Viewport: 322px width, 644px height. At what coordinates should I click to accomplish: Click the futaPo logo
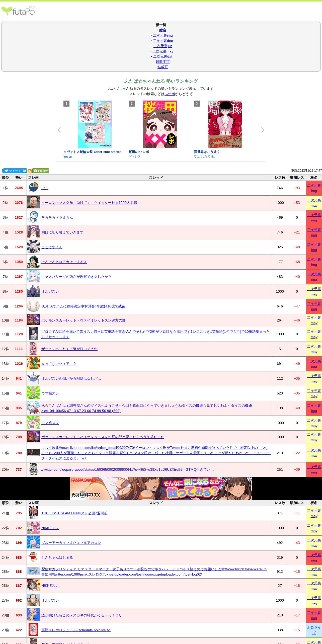point(18,11)
